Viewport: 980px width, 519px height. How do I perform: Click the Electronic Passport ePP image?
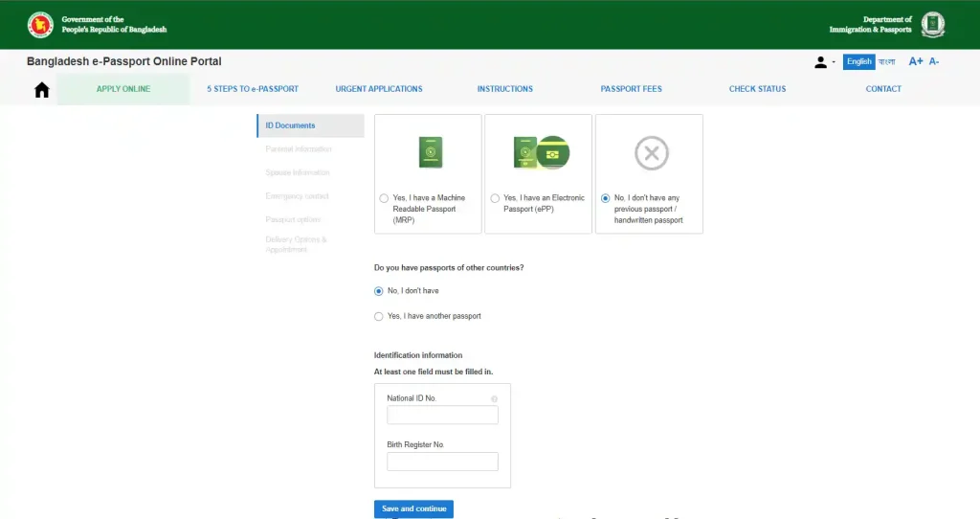pos(541,152)
